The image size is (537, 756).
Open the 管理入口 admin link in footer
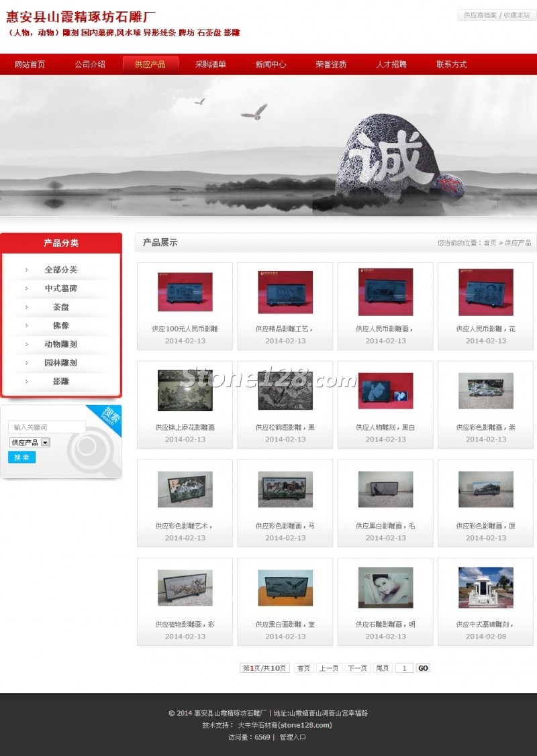point(293,737)
